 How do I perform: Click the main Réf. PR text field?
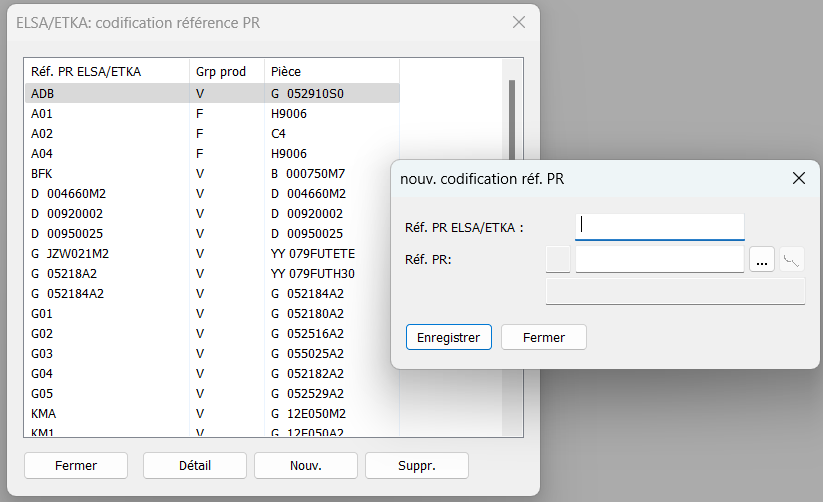[x=660, y=259]
